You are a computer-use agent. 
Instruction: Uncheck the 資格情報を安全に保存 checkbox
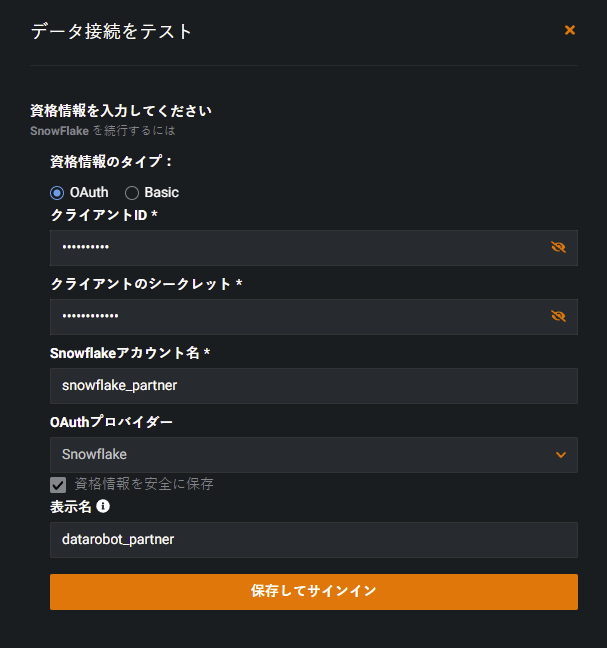pos(58,484)
